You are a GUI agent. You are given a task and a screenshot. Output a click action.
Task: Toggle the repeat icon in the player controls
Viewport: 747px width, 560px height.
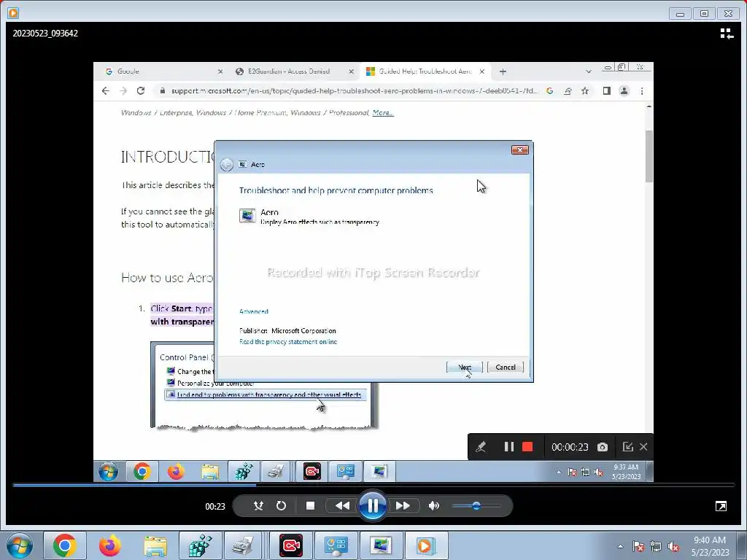click(x=281, y=506)
